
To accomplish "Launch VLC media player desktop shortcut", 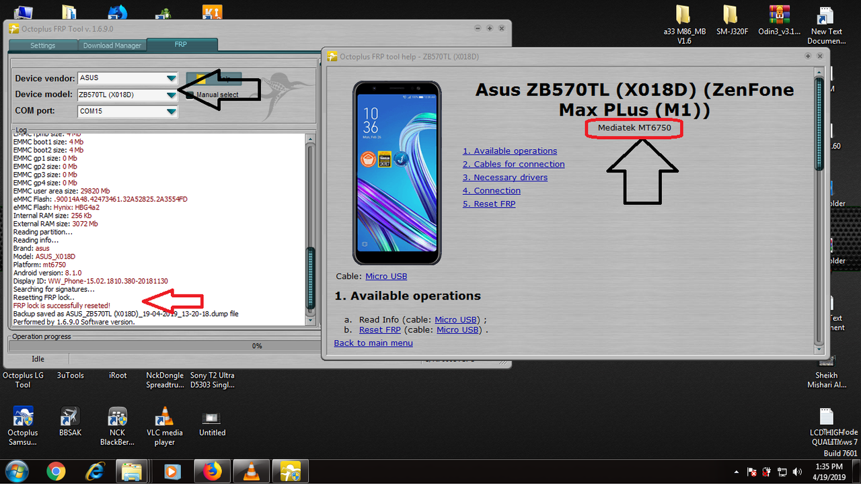I will tap(164, 425).
